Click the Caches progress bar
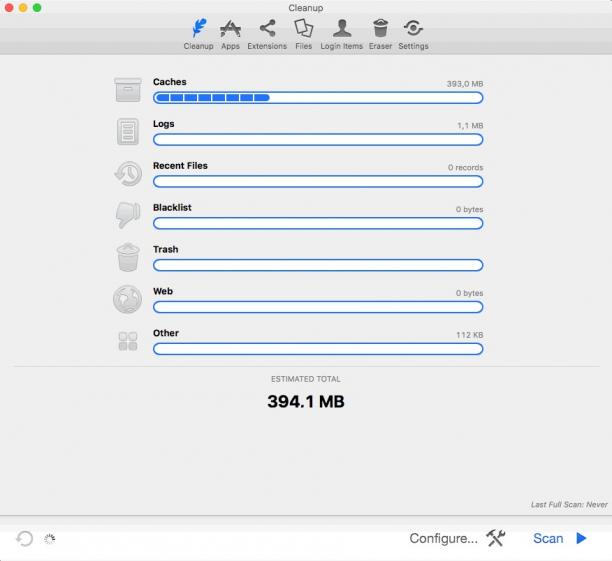Screen dimensions: 612x561 tap(318, 98)
